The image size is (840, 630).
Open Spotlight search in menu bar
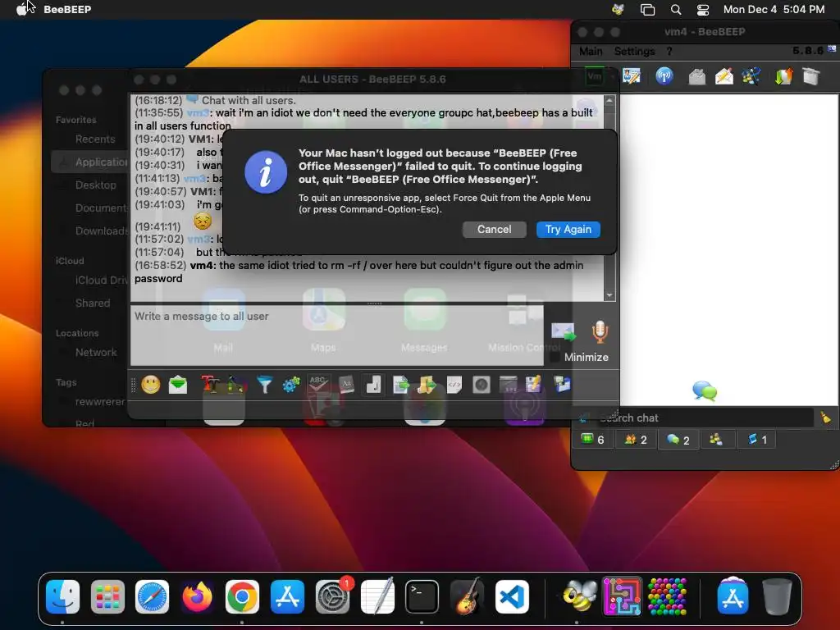tap(676, 9)
